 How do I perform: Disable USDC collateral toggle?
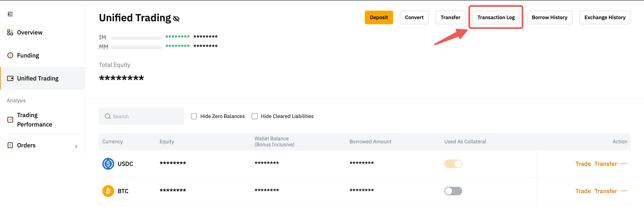(x=453, y=164)
